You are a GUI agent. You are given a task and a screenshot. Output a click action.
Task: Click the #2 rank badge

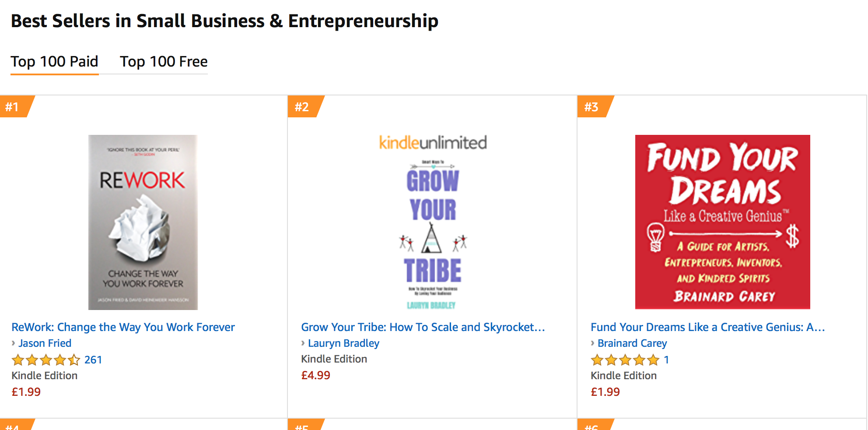pos(302,107)
